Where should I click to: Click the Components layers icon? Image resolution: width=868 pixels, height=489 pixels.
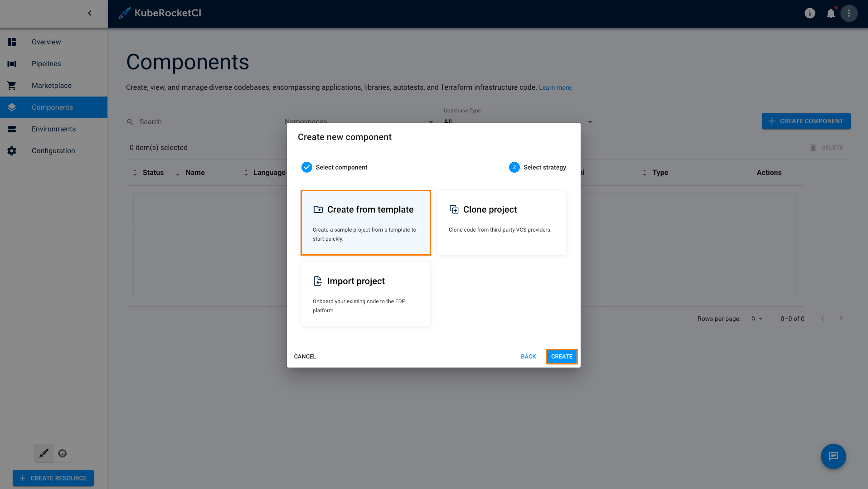click(11, 107)
